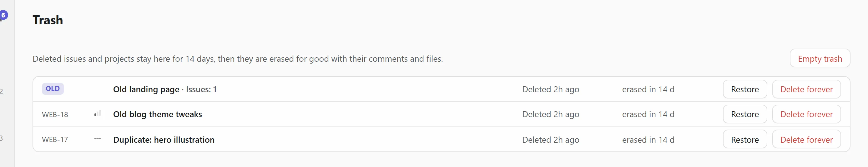Click the no-priority dashes icon on WEB-17

coord(97,138)
